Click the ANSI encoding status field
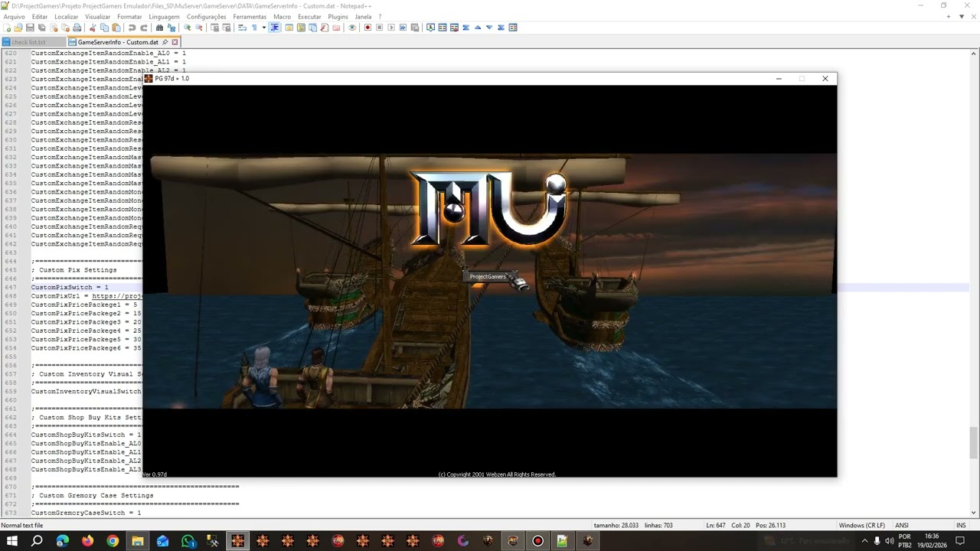980x551 pixels. click(902, 525)
